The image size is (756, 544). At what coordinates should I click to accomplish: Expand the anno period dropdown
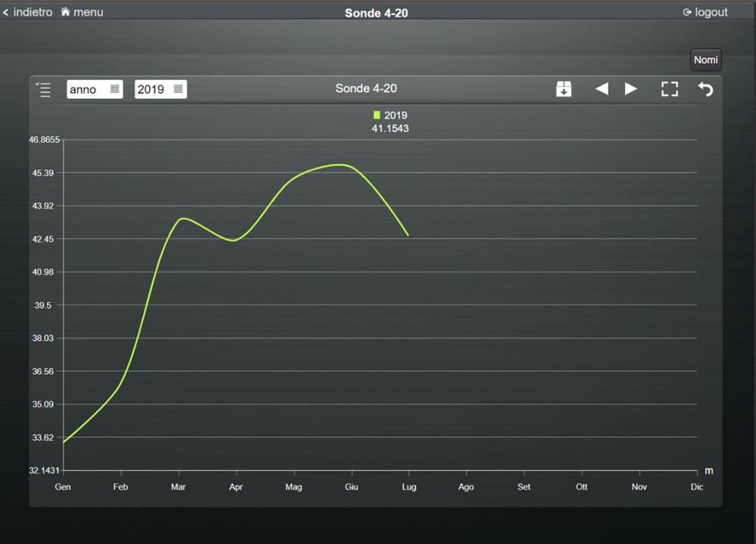(94, 89)
